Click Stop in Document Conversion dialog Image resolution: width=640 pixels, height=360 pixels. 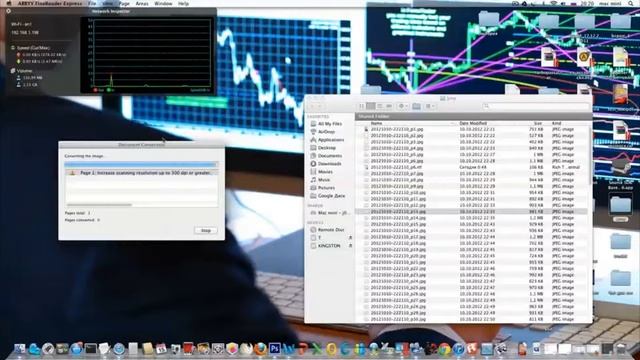206,231
